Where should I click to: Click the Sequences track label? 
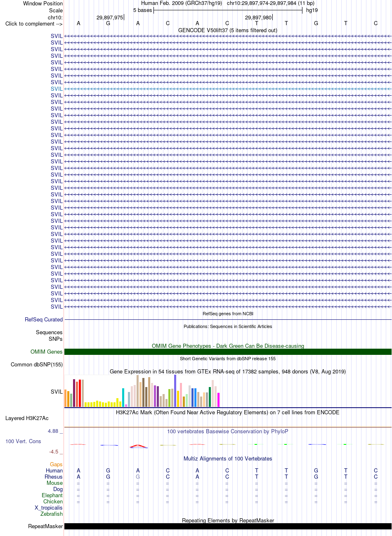point(49,332)
